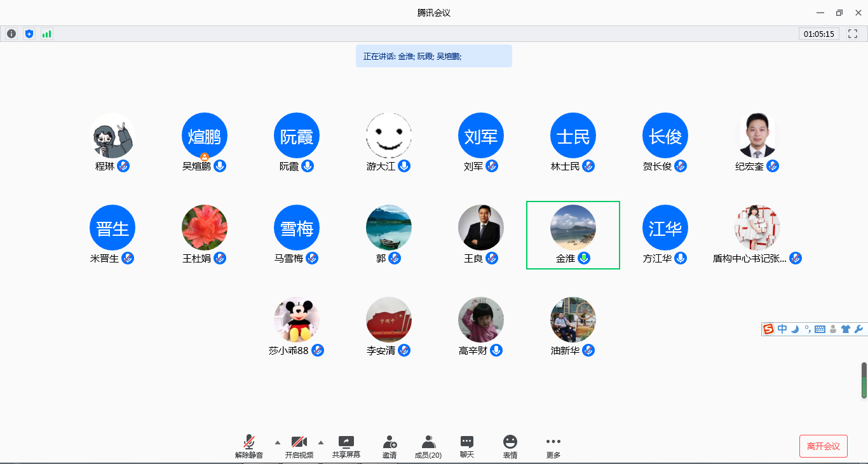This screenshot has width=868, height=464.
Task: Click the muted mic icon beside 林士民
Action: tap(589, 166)
